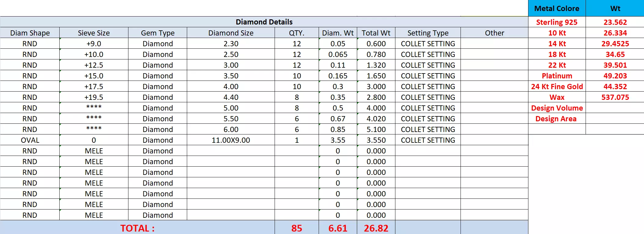Select sieve size cell +10.0
Viewport: 644px width, 234px height.
coord(94,54)
